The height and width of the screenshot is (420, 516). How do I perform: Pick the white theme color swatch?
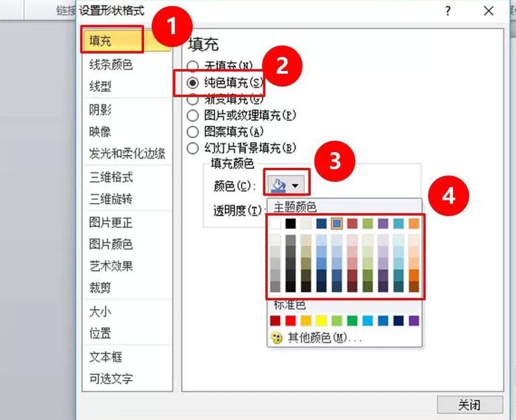coord(275,224)
